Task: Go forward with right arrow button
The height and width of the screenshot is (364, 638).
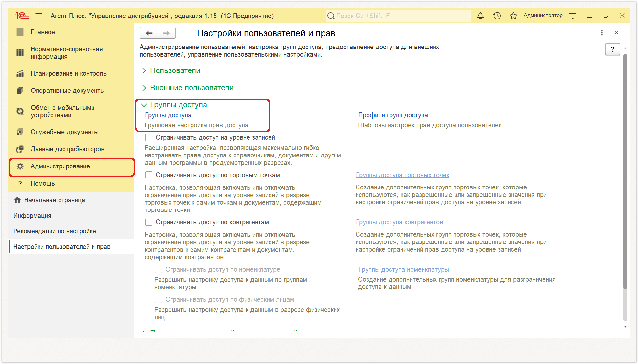Action: [x=166, y=33]
